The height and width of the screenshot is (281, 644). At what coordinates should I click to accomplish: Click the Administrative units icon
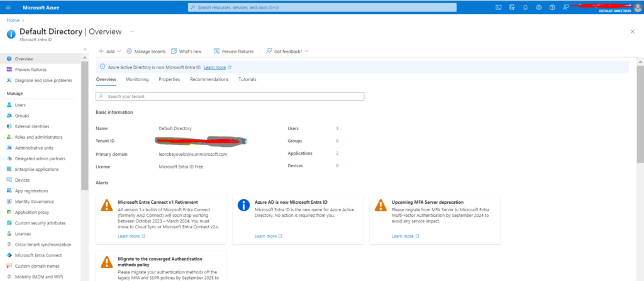[9, 148]
